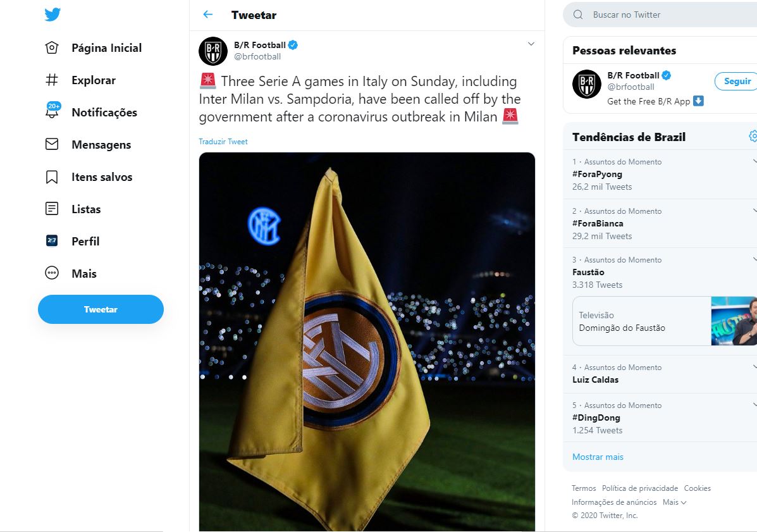
Task: Expand the tweet options chevron
Action: pyautogui.click(x=531, y=44)
